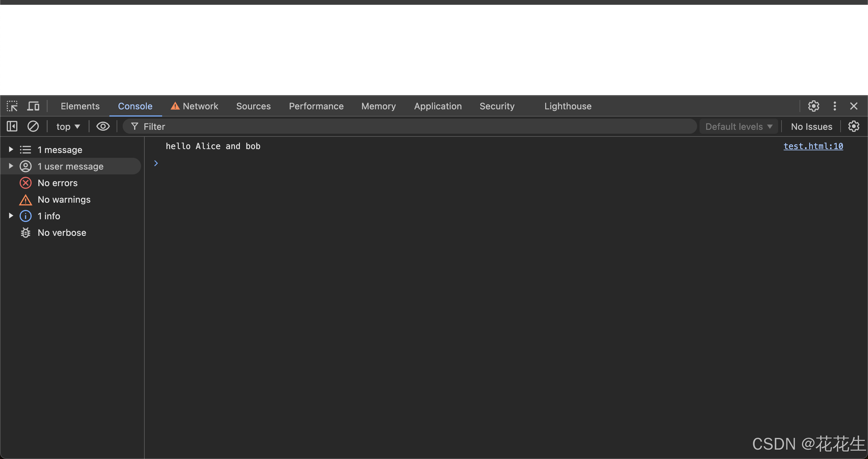Hide the console sidebar panel icon
Screen dimensions: 868x459
click(12, 126)
